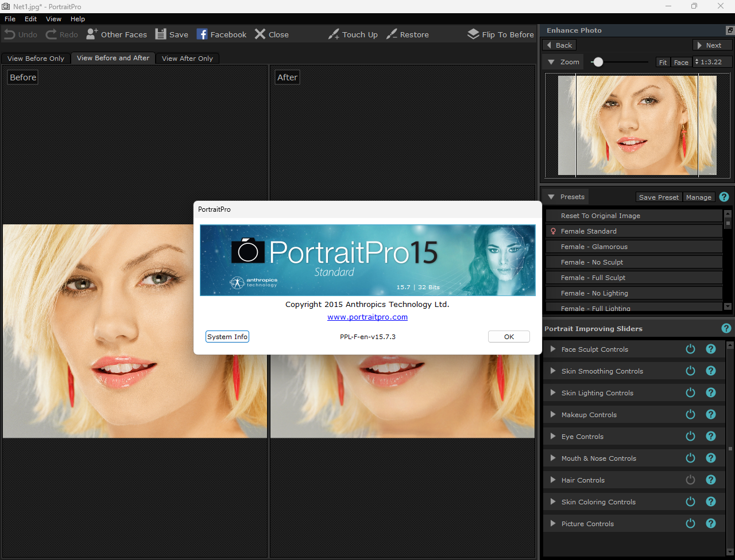
Task: Open help for Picture Controls
Action: (x=711, y=524)
